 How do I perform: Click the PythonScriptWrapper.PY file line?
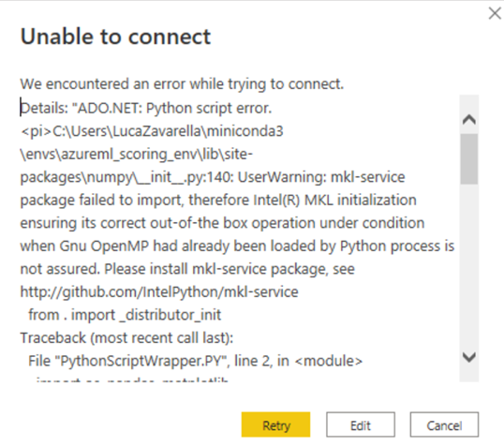pos(196,361)
